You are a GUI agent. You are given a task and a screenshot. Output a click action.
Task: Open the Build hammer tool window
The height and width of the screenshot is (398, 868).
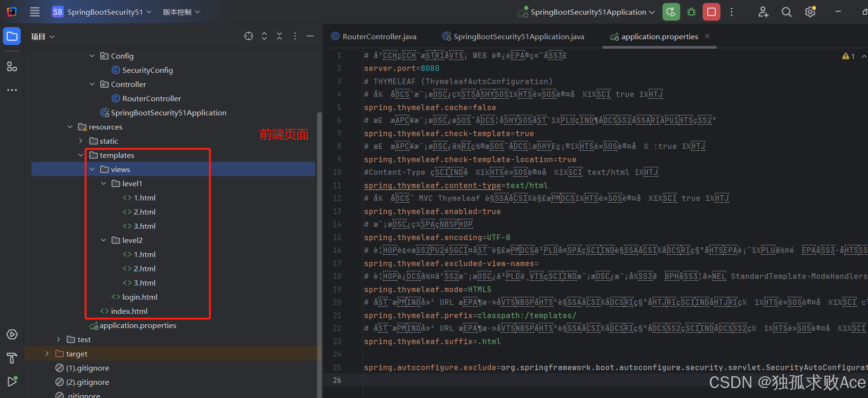tap(12, 358)
